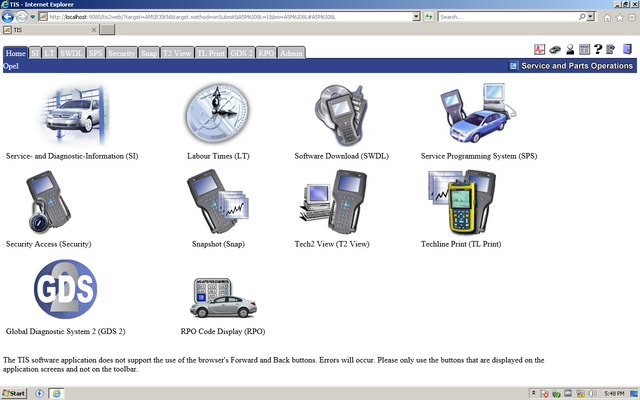Open the Labour Times (LT) text link
Viewport: 640px width, 400px height.
tap(218, 156)
